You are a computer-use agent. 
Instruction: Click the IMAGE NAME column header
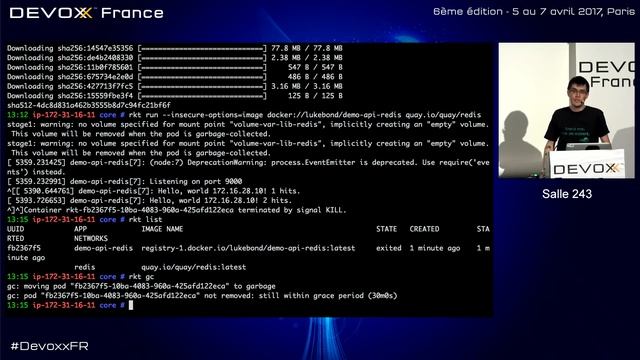(162, 229)
